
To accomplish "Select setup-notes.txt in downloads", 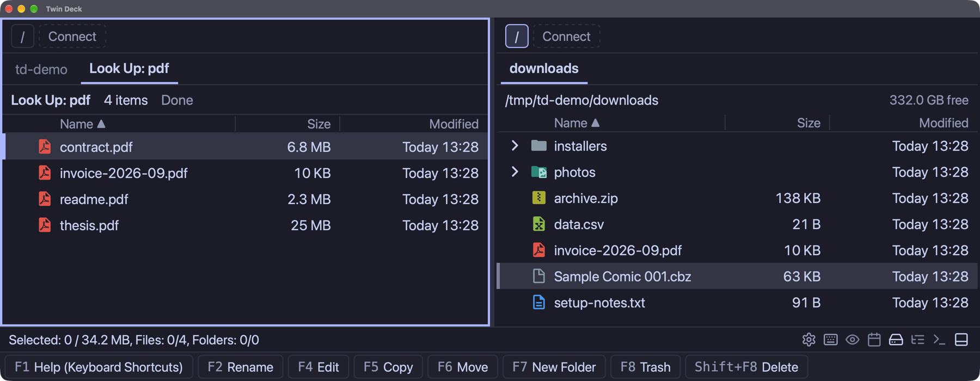I will coord(738,302).
